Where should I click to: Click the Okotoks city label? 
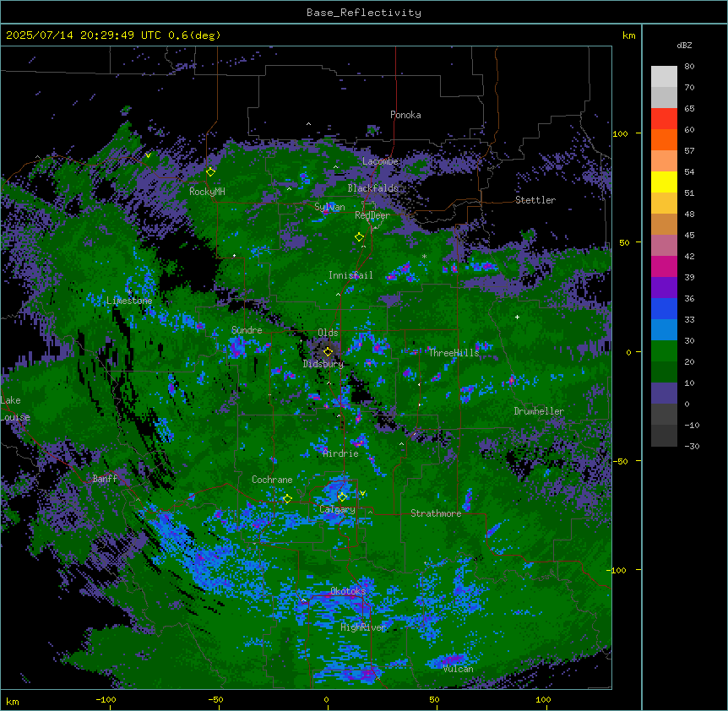point(348,591)
